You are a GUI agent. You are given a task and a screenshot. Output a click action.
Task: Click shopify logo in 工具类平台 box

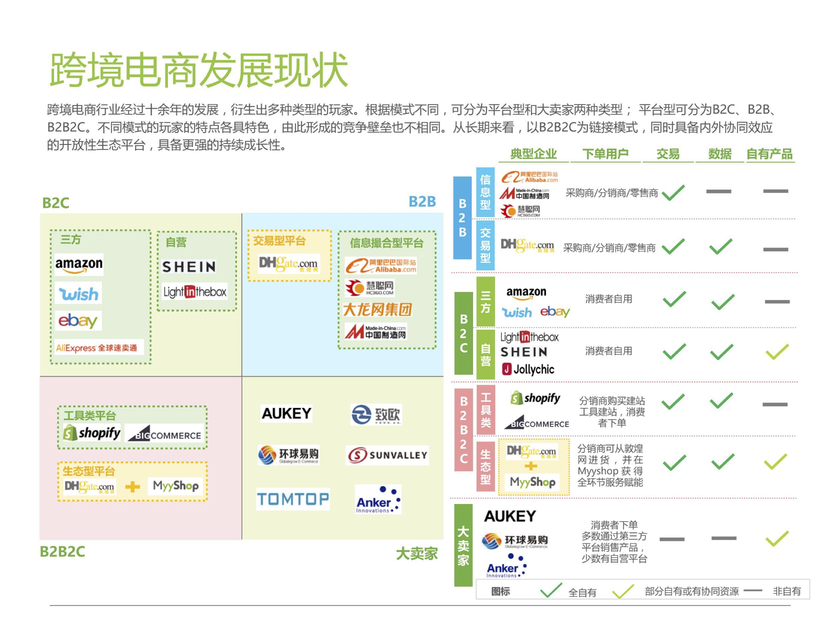pos(92,433)
